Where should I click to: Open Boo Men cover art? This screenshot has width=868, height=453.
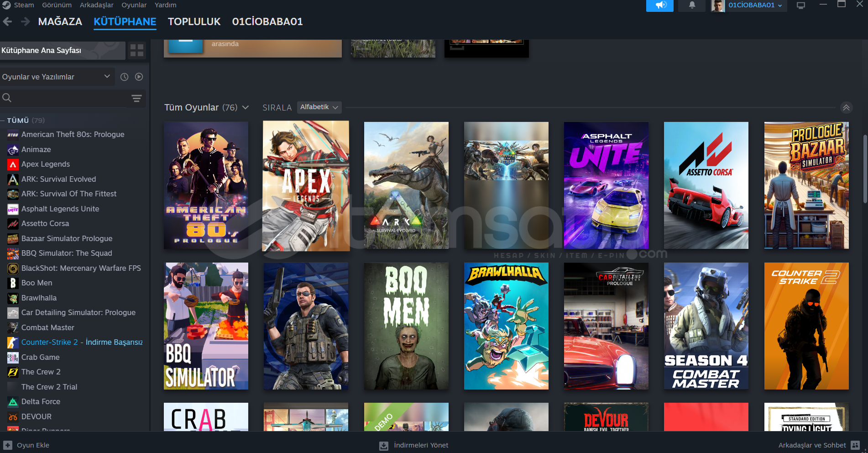406,326
